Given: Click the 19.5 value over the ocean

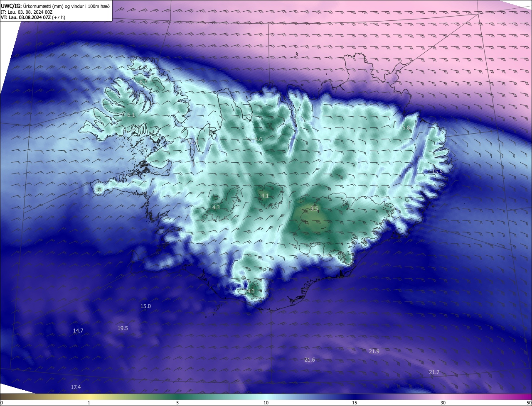Looking at the screenshot, I should (x=123, y=328).
